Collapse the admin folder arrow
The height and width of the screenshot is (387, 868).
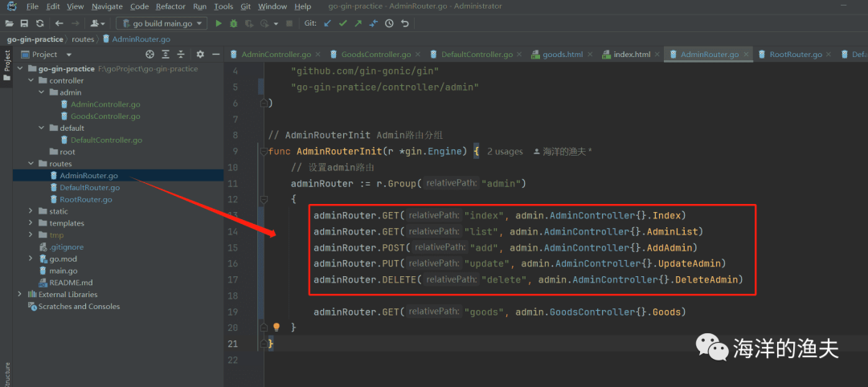(42, 93)
